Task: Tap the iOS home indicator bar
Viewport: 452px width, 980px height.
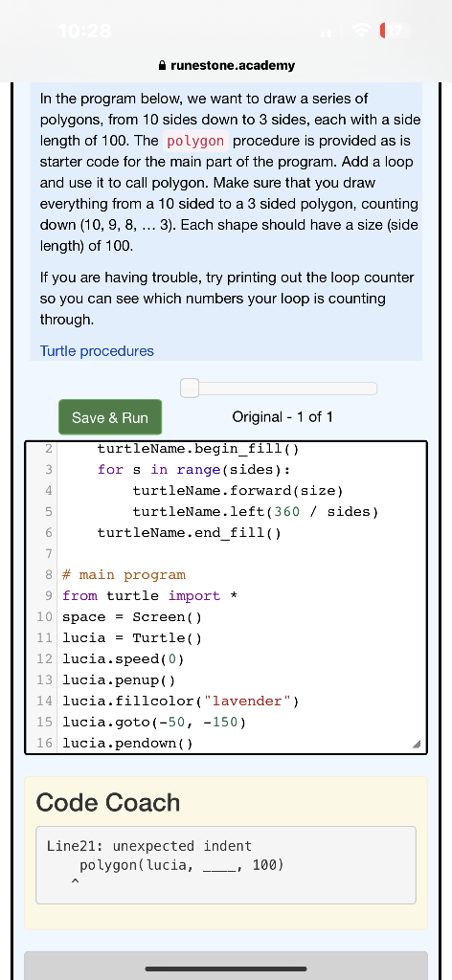Action: click(226, 969)
